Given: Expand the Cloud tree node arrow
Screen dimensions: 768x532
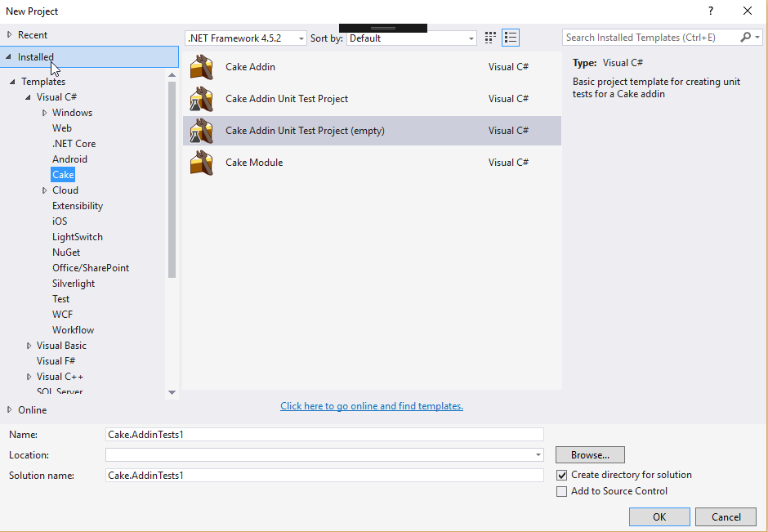Looking at the screenshot, I should [x=45, y=190].
